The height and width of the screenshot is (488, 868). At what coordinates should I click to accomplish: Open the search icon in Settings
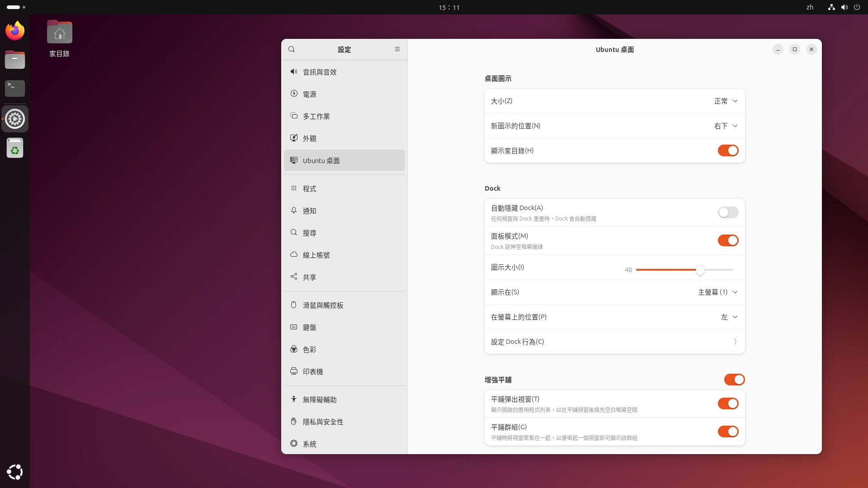[x=292, y=49]
